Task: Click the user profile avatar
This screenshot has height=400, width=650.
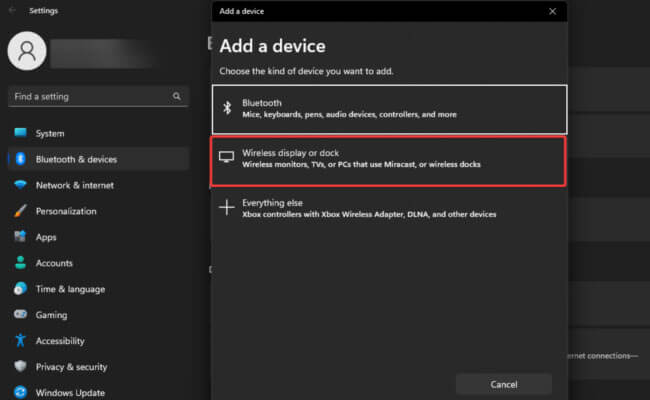Action: tap(27, 51)
